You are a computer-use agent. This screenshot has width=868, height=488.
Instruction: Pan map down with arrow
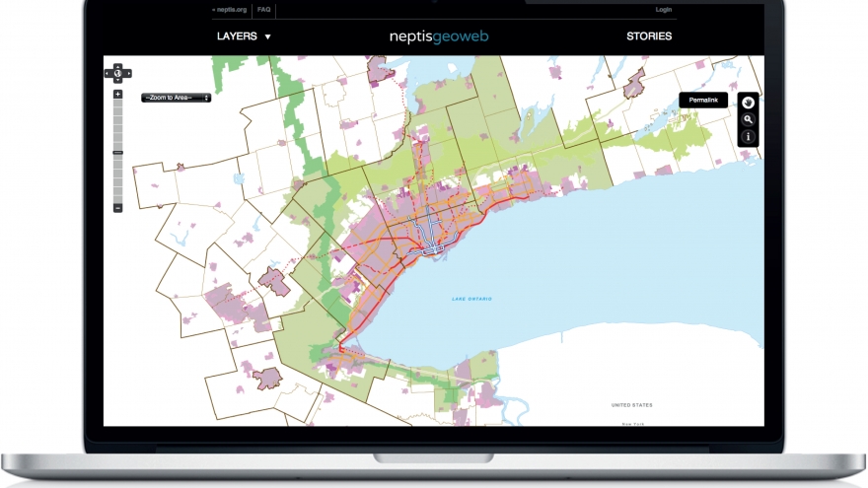tap(117, 82)
